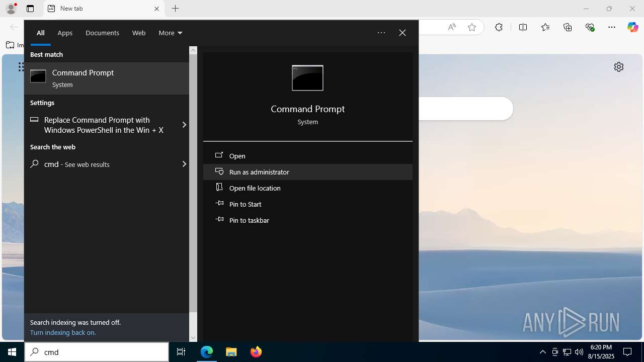
Task: Add page to favorites star icon
Action: tap(472, 27)
